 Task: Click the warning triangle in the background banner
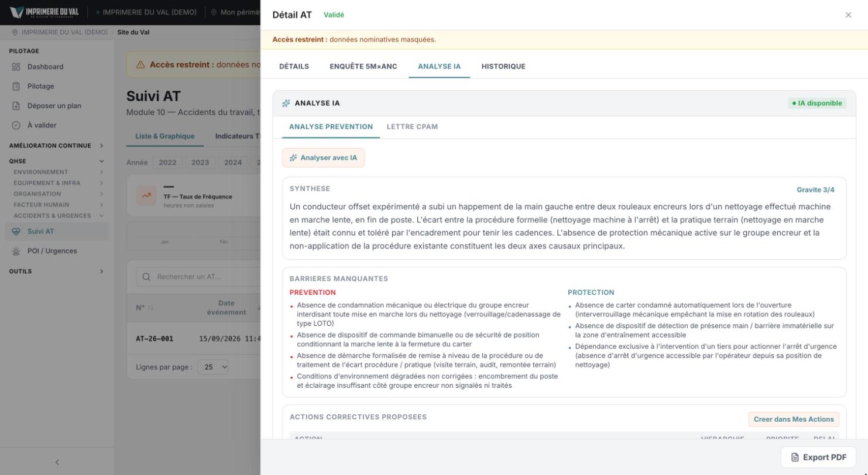click(x=140, y=65)
